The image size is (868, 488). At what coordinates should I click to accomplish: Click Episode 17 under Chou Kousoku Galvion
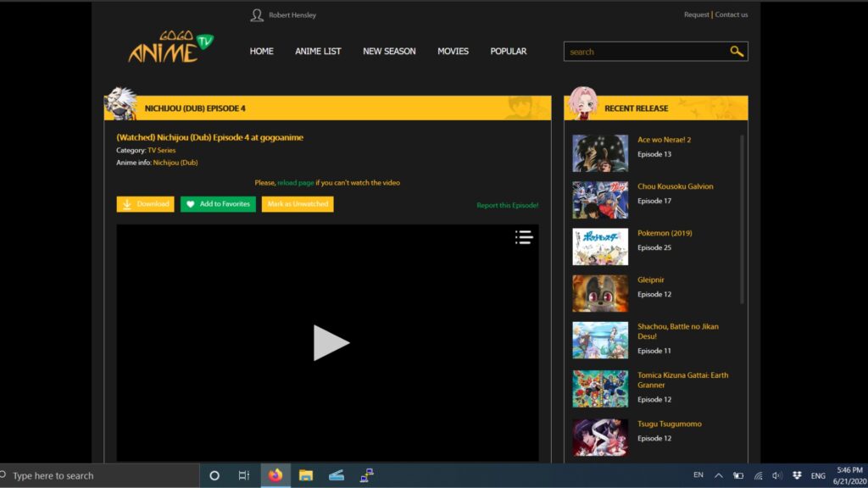coord(654,201)
